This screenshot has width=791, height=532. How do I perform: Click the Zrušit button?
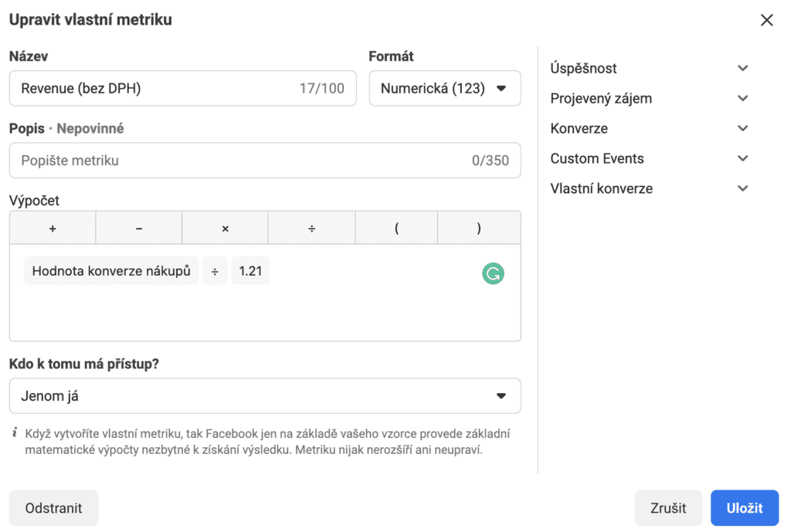[x=668, y=508]
